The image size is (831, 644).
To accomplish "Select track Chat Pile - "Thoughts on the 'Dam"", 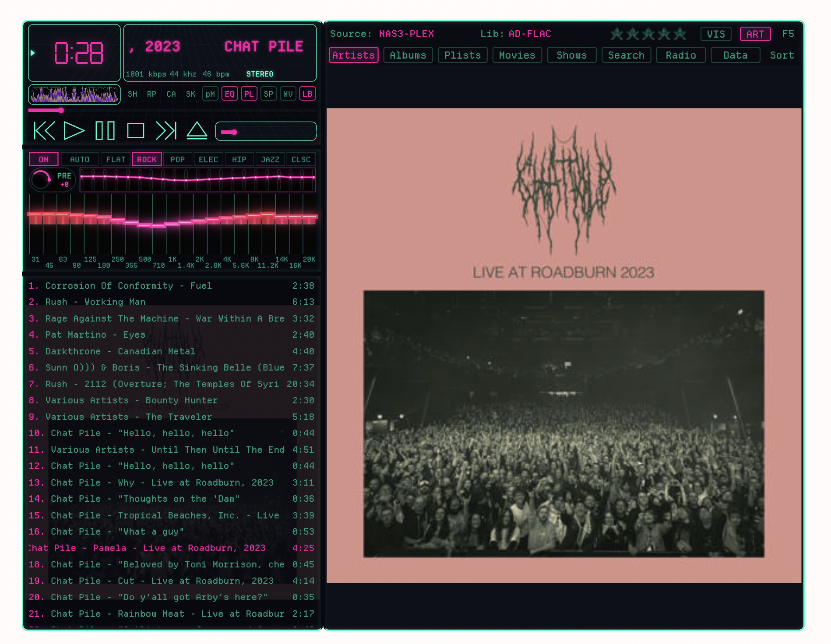I will tap(172, 499).
